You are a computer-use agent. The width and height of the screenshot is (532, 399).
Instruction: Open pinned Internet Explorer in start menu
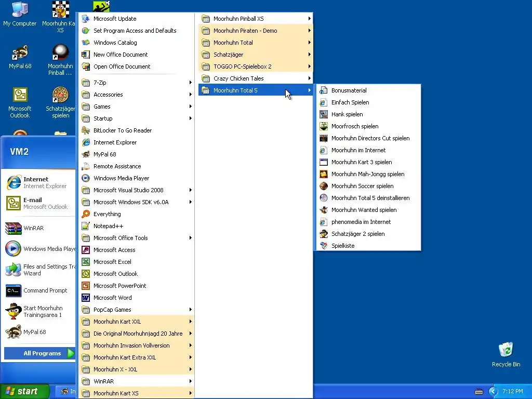(39, 182)
